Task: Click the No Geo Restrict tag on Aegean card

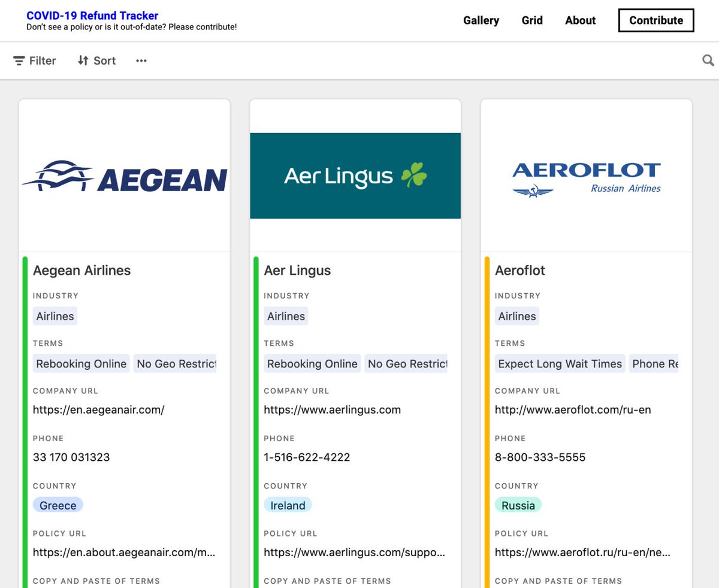Action: [x=175, y=364]
